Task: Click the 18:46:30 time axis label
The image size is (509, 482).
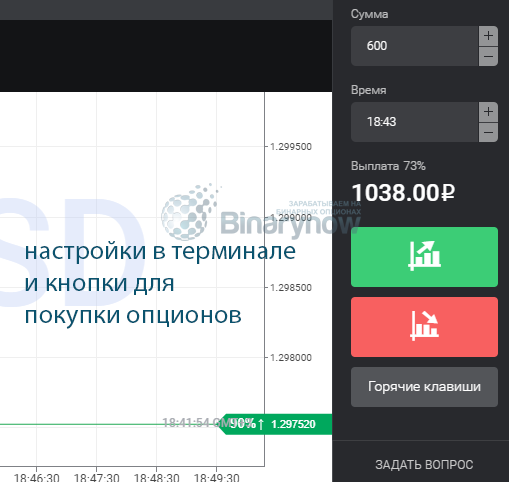Action: coord(37,477)
